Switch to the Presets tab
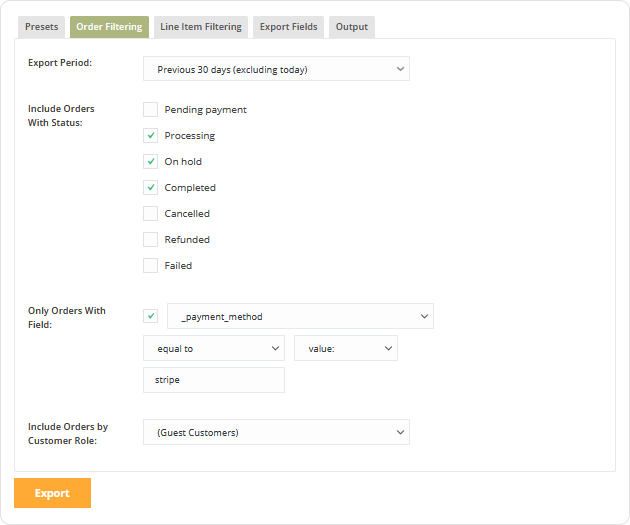The height and width of the screenshot is (525, 630). pyautogui.click(x=42, y=27)
